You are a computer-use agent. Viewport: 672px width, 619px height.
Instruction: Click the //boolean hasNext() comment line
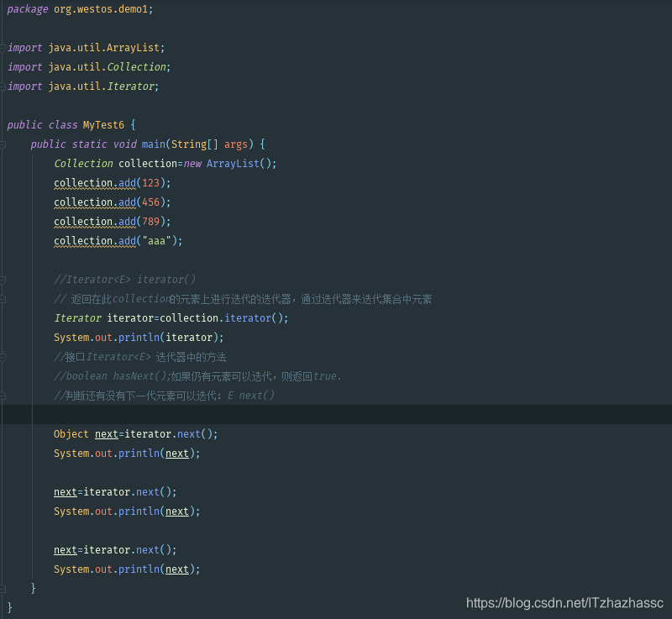tap(198, 376)
